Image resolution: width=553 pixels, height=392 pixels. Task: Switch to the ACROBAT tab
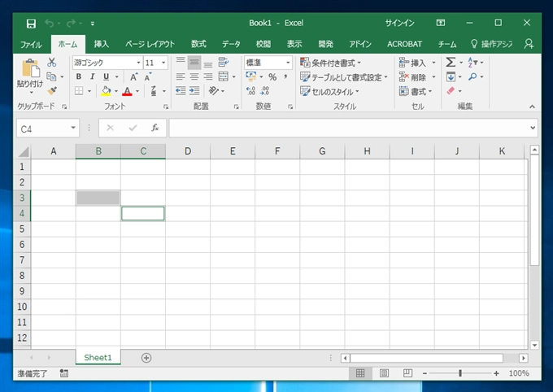pyautogui.click(x=404, y=44)
